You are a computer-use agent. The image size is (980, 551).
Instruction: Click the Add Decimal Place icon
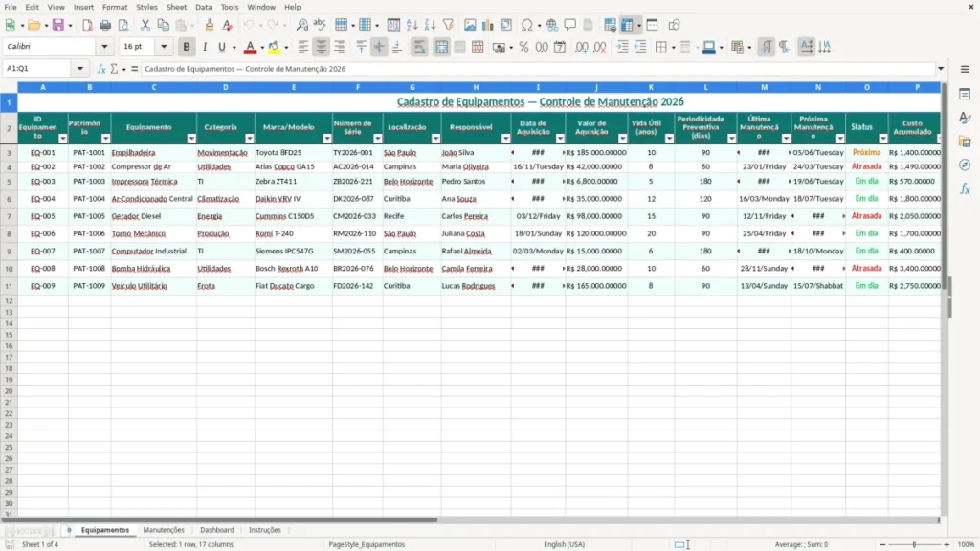582,47
